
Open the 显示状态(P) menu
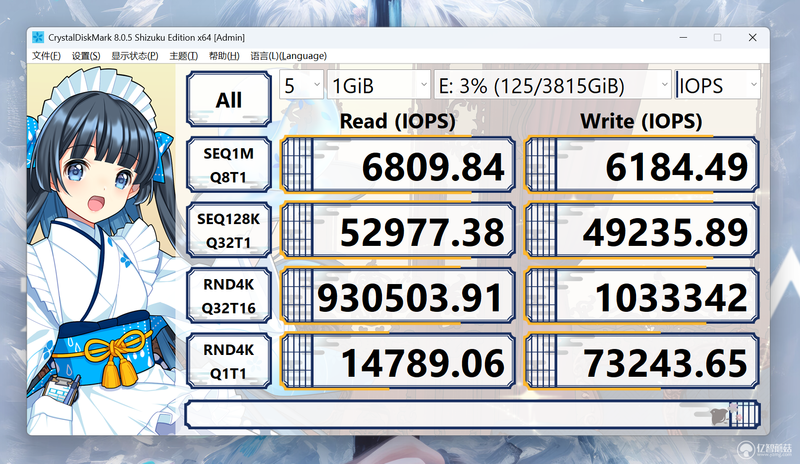[135, 56]
